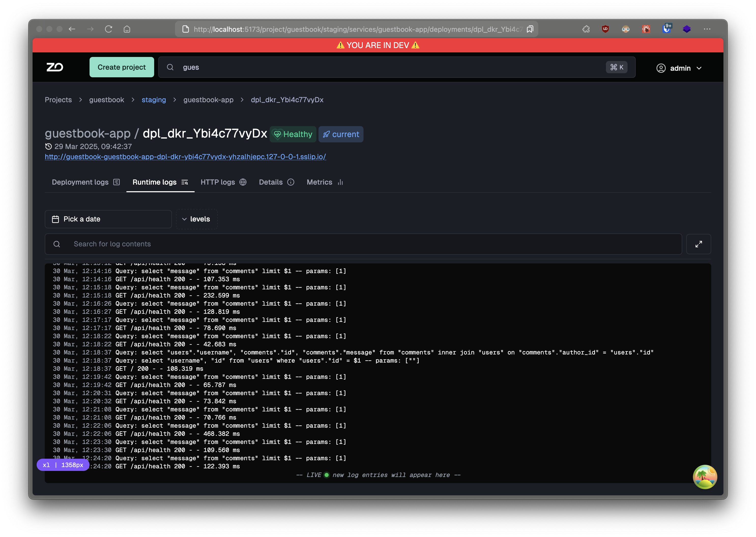Click log line with 42.683 ms

[144, 344]
